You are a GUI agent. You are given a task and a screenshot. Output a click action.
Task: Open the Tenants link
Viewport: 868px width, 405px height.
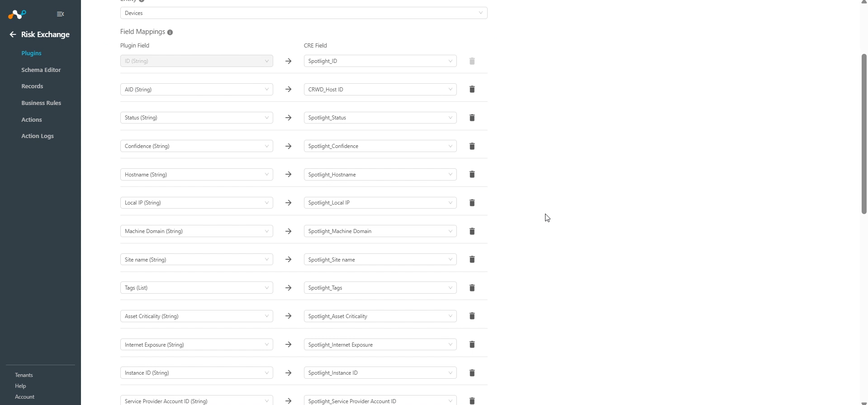pyautogui.click(x=24, y=375)
